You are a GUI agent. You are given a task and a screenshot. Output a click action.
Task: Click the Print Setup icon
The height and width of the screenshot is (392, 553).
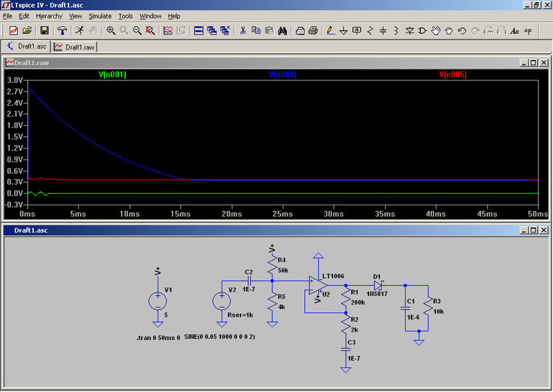pos(300,30)
